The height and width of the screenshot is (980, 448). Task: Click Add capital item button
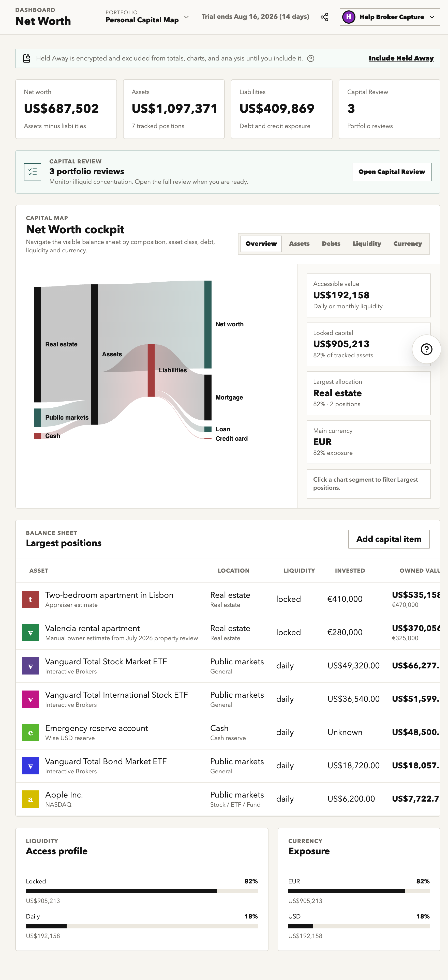389,539
